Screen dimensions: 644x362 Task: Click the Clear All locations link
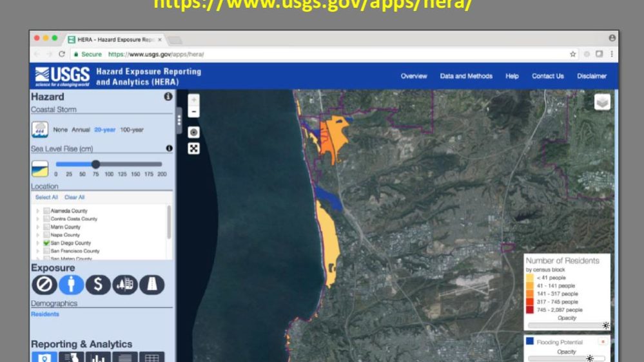[x=74, y=197]
